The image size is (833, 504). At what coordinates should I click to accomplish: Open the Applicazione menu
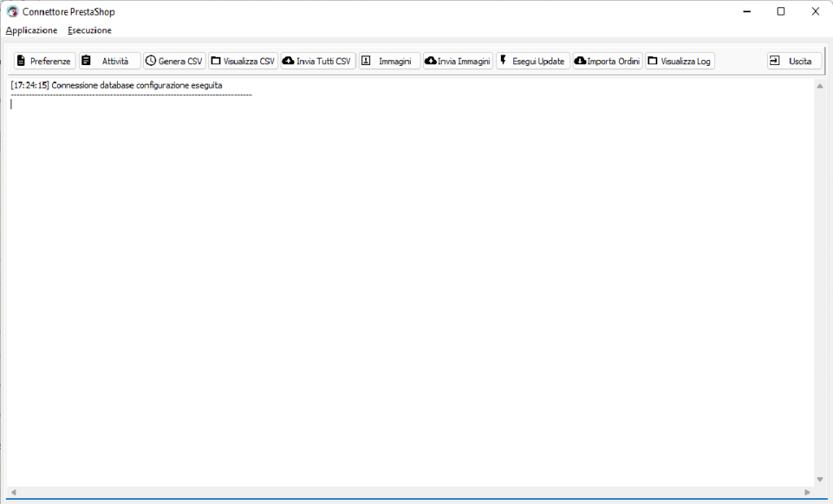click(x=32, y=30)
